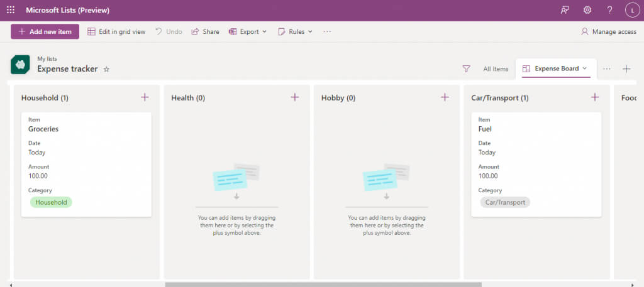Click the Expense tracker piggy bank icon

click(x=20, y=65)
